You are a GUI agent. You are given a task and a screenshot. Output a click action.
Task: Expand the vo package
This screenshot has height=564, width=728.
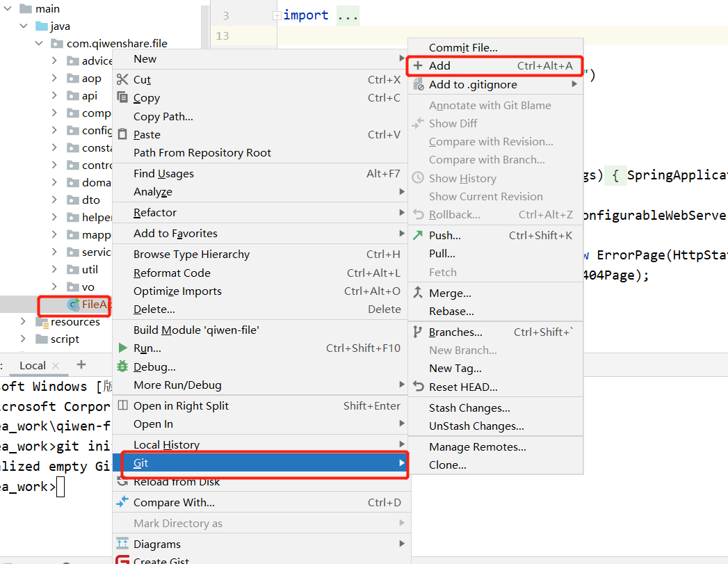[x=54, y=287]
